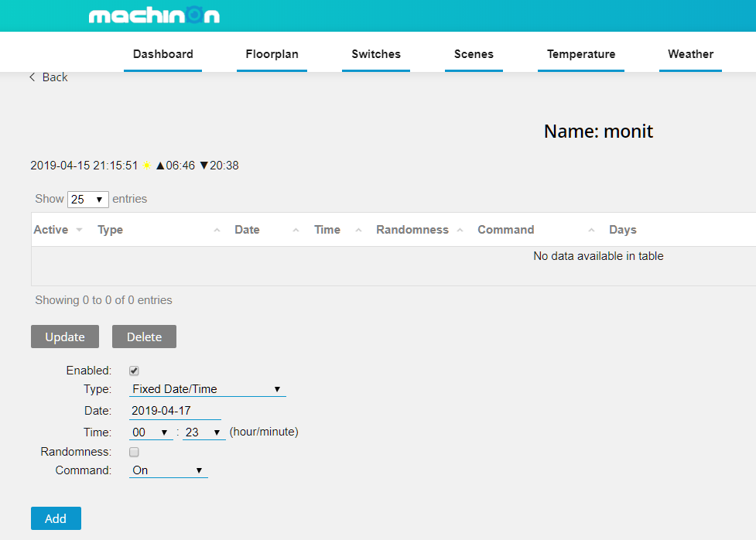Open the Show entries count dropdown

87,200
